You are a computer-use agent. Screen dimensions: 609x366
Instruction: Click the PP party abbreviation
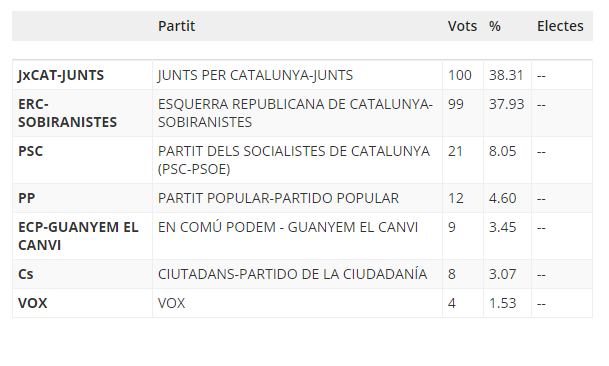point(26,198)
